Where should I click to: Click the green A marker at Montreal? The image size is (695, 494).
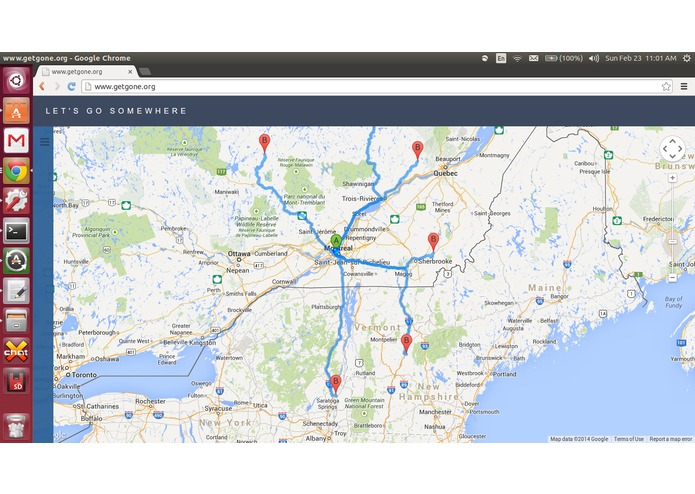336,242
